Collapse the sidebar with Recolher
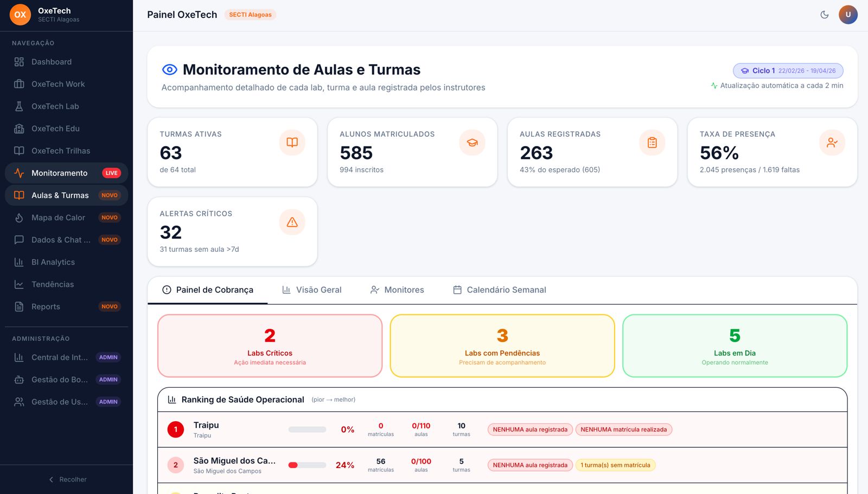This screenshot has height=494, width=868. coord(67,479)
